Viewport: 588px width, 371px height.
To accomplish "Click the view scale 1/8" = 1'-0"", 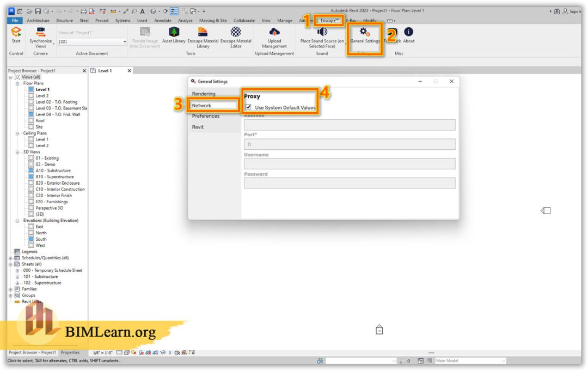I will click(103, 352).
